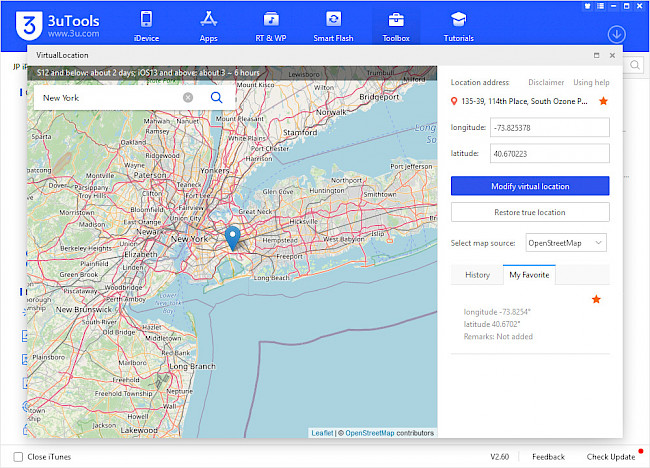
Task: Open the iDevice section
Action: tap(146, 27)
